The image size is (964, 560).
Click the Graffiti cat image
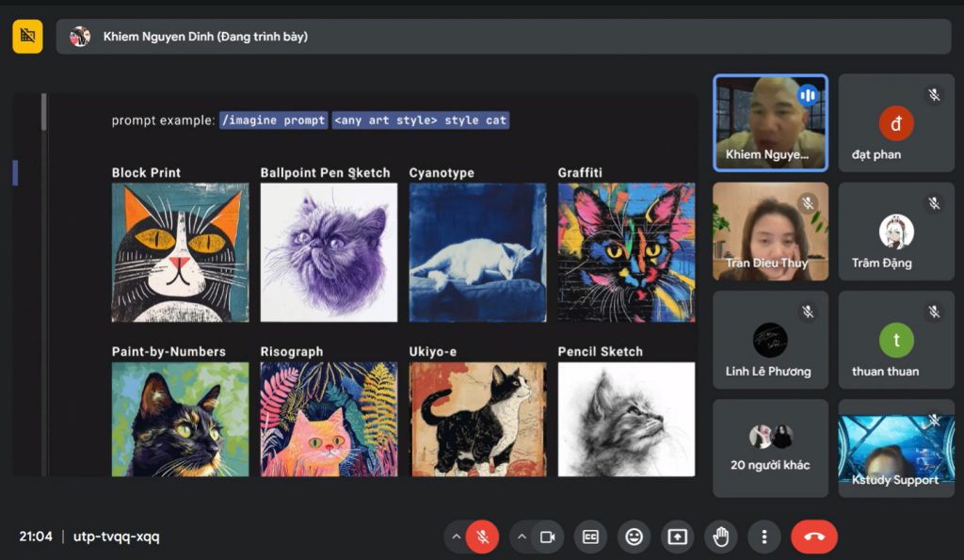point(626,252)
